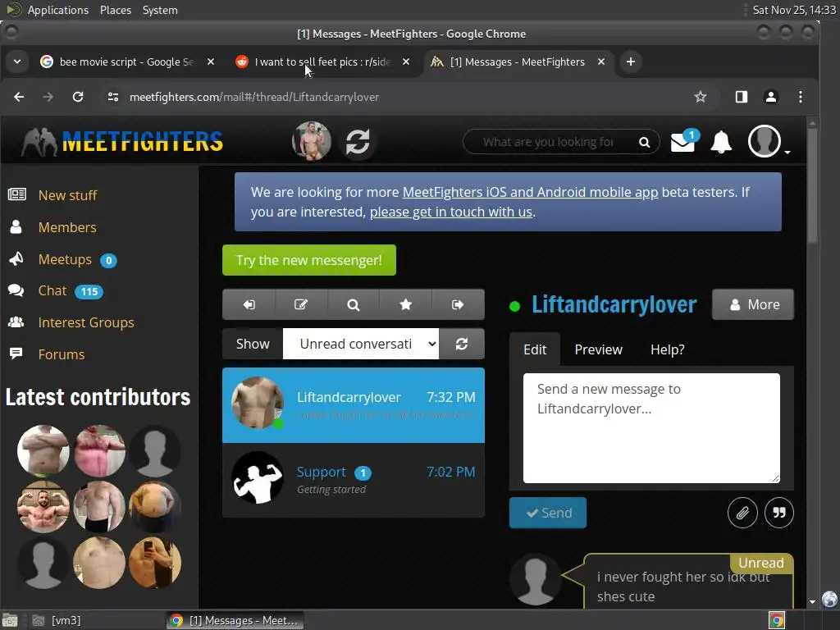The width and height of the screenshot is (840, 630).
Task: Click the sent messages arrow icon
Action: pyautogui.click(x=458, y=304)
